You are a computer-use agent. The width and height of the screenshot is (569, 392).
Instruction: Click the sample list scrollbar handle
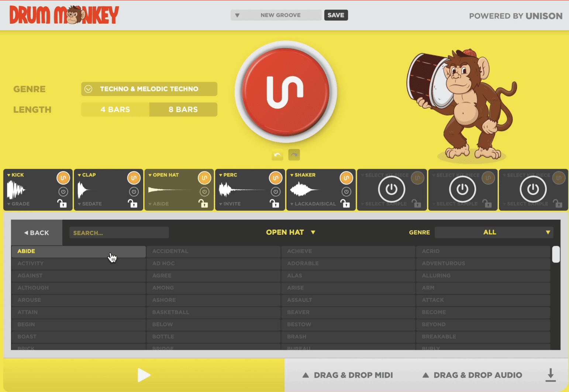tap(556, 254)
